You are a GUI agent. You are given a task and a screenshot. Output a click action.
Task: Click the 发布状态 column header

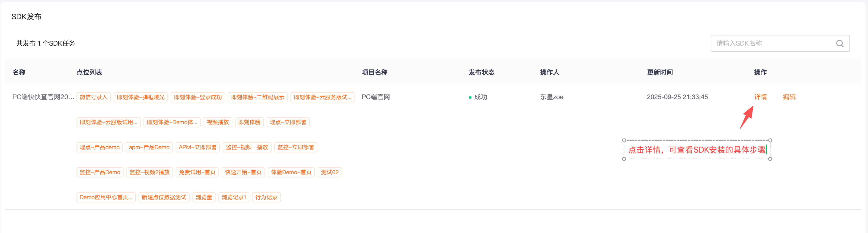pyautogui.click(x=481, y=72)
